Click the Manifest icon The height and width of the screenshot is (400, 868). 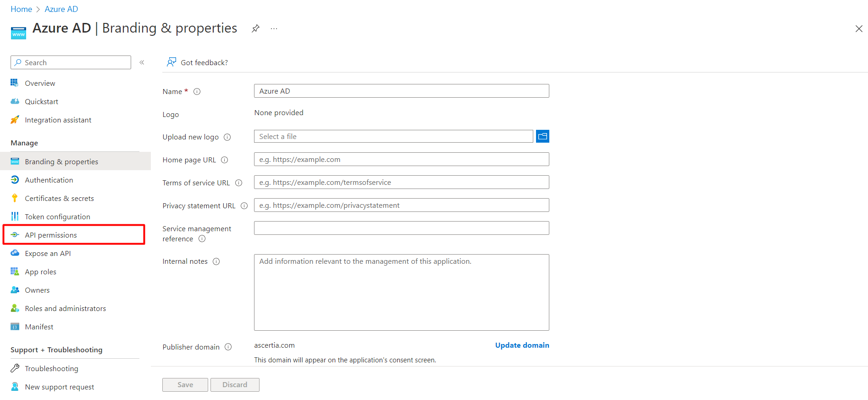tap(15, 327)
